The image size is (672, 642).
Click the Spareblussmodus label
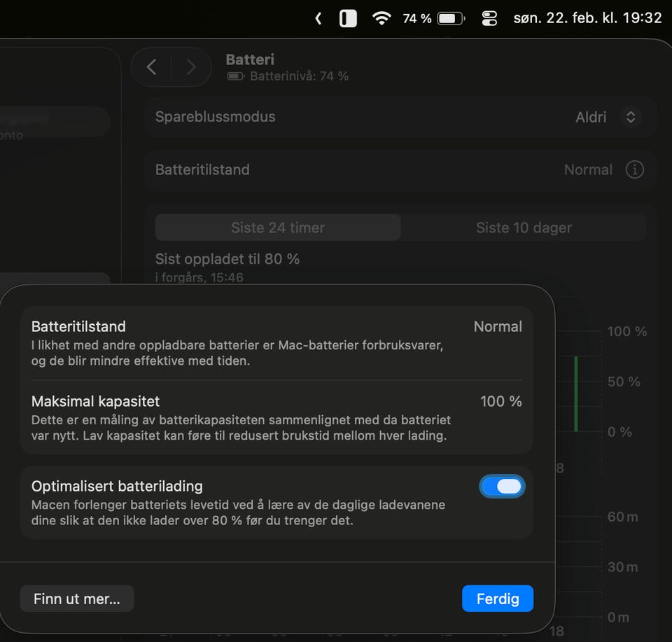point(215,117)
